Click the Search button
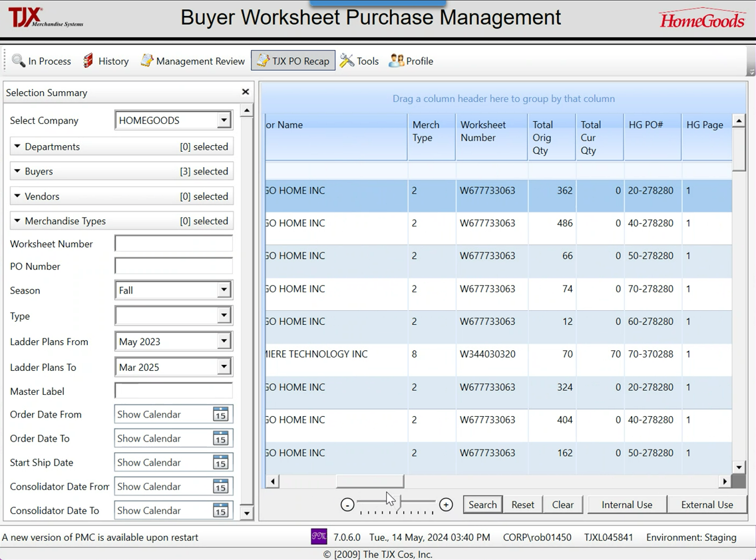 pos(482,505)
